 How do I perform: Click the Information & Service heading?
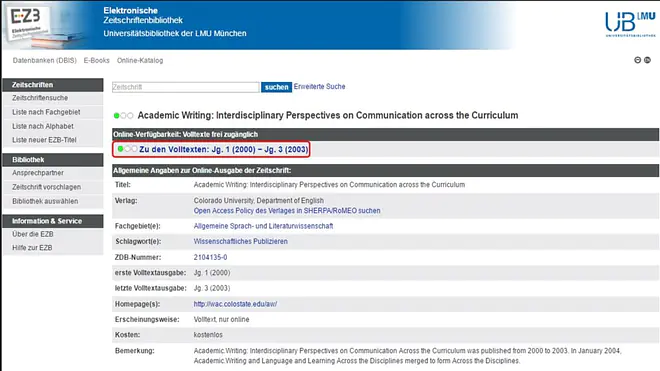(53, 221)
